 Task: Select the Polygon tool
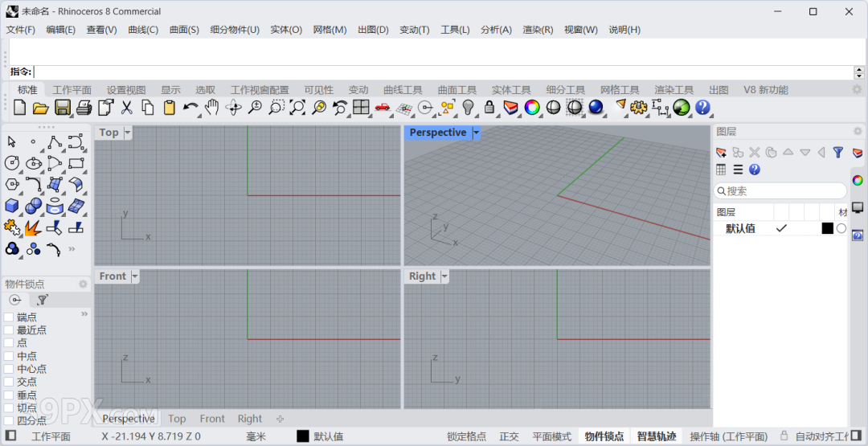11,184
